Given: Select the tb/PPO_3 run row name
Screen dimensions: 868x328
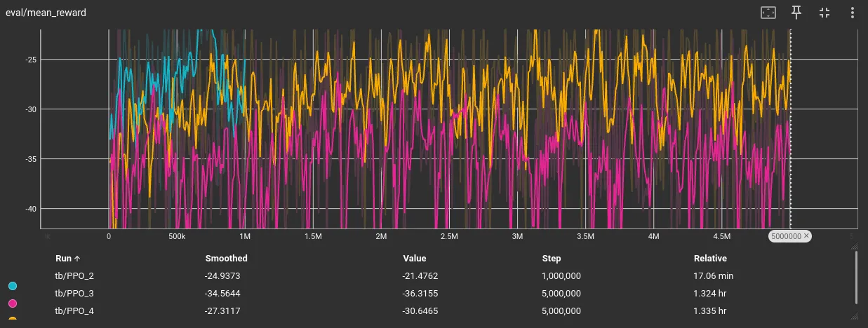Looking at the screenshot, I should pyautogui.click(x=74, y=293).
